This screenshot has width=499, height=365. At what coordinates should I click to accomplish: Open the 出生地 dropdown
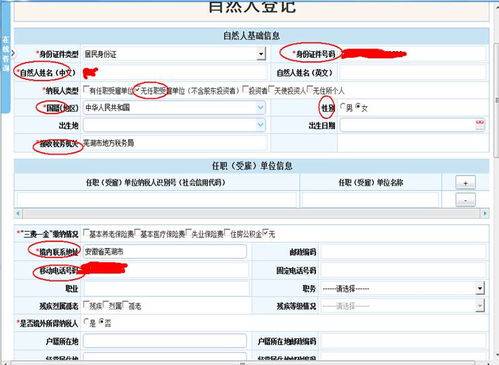(x=261, y=125)
